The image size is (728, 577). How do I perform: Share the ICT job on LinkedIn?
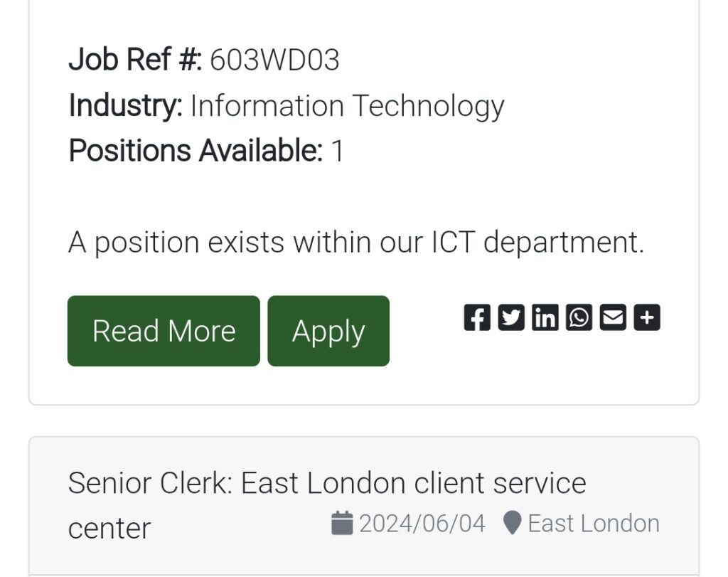coord(545,318)
